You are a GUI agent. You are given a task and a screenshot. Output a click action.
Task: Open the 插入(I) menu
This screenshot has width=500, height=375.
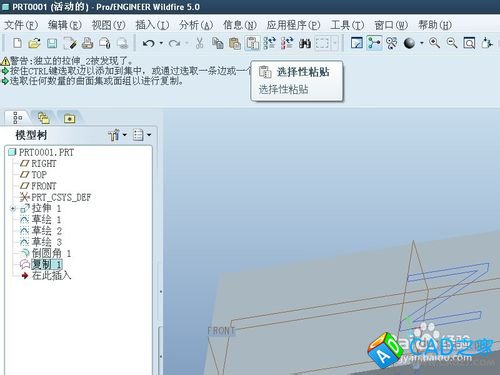point(152,25)
